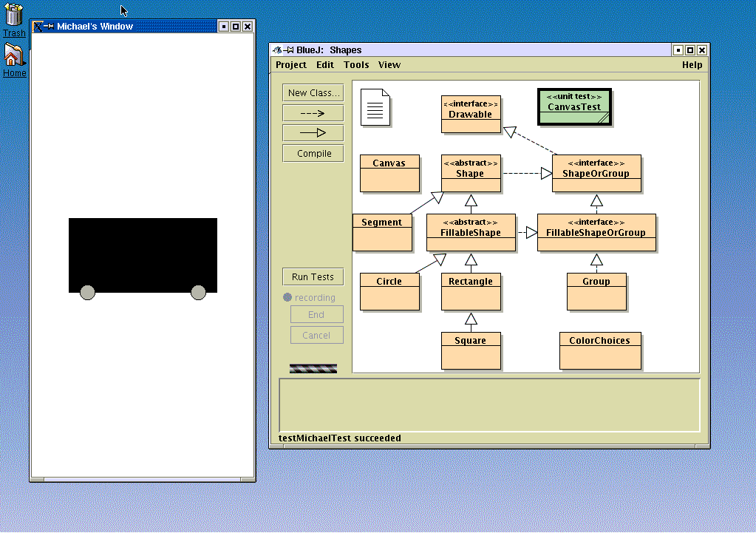Click the striped work indicator bar
The width and height of the screenshot is (756, 533).
tap(313, 368)
